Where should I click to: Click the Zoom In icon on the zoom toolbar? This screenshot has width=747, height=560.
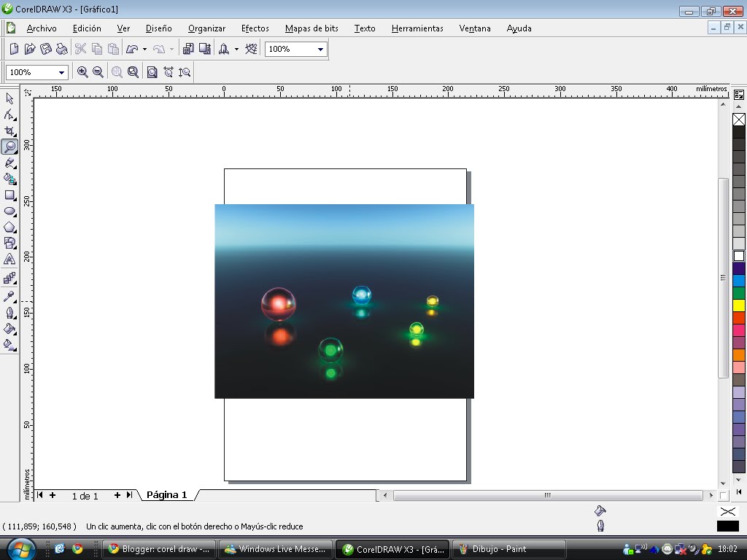pyautogui.click(x=84, y=72)
